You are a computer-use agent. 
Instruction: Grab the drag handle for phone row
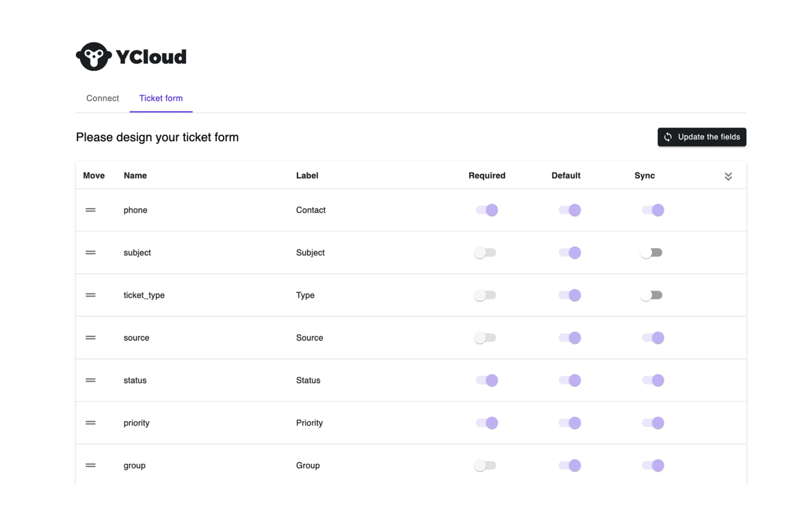click(91, 210)
